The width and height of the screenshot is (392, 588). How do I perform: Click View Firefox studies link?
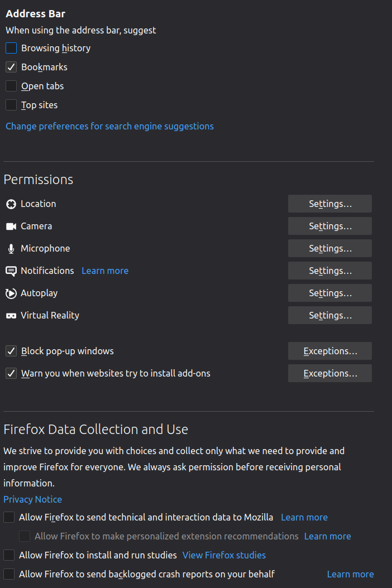(224, 555)
